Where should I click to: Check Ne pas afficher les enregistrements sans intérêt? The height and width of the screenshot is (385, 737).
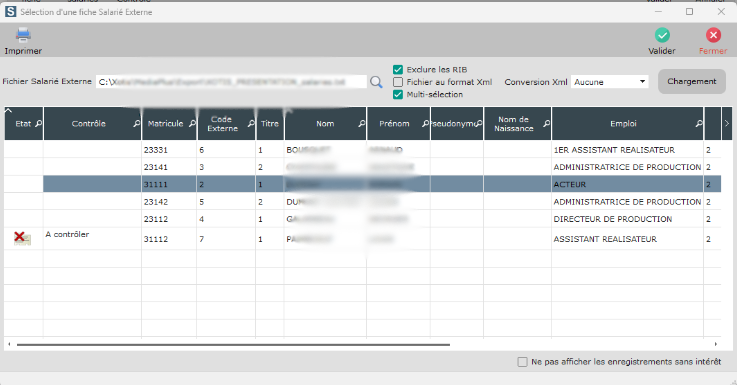tap(522, 362)
